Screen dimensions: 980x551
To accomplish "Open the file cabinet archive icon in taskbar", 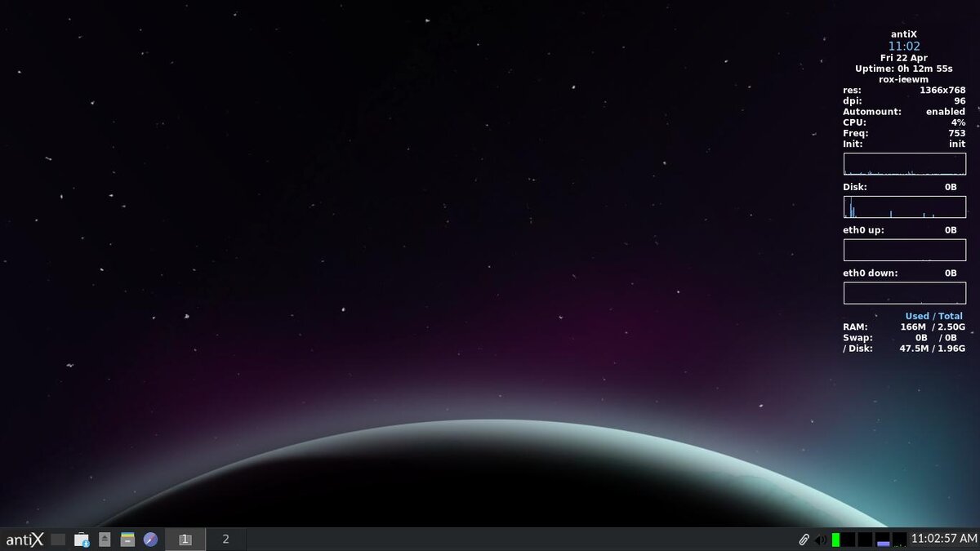I will pos(127,540).
